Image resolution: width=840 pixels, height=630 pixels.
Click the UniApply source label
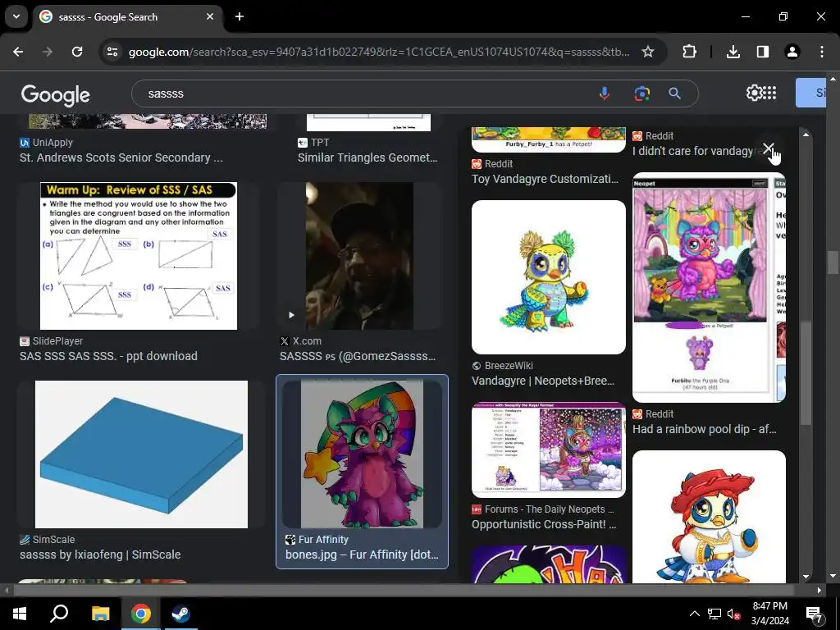46,143
